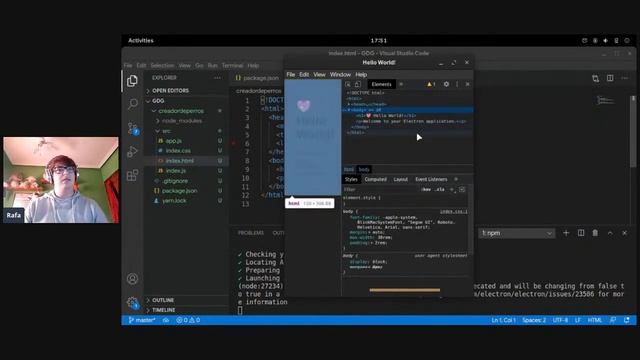Image resolution: width=640 pixels, height=360 pixels.
Task: Toggle the device toolbar icon in DevTools
Action: click(358, 84)
